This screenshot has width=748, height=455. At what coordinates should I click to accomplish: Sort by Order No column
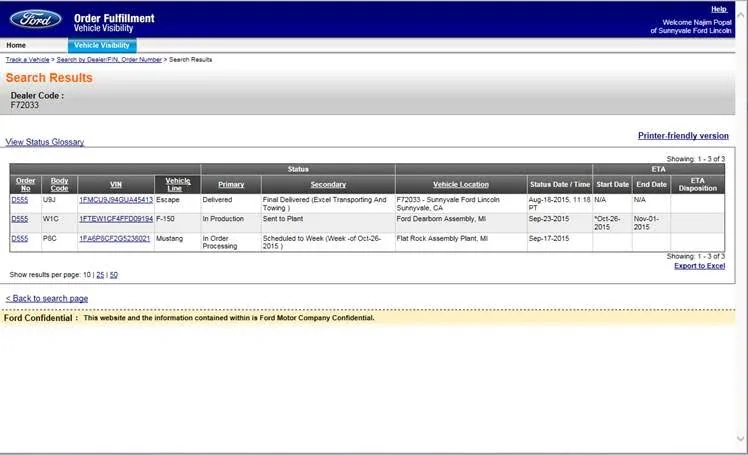(25, 184)
